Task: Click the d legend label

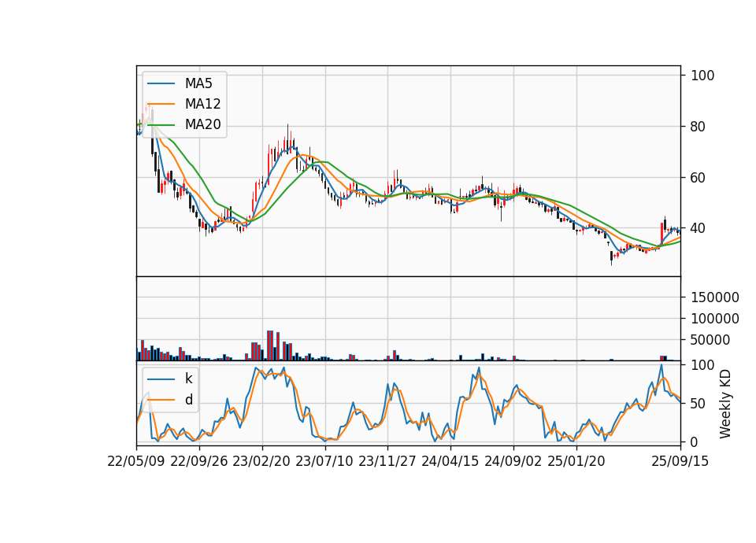Action: coord(188,400)
